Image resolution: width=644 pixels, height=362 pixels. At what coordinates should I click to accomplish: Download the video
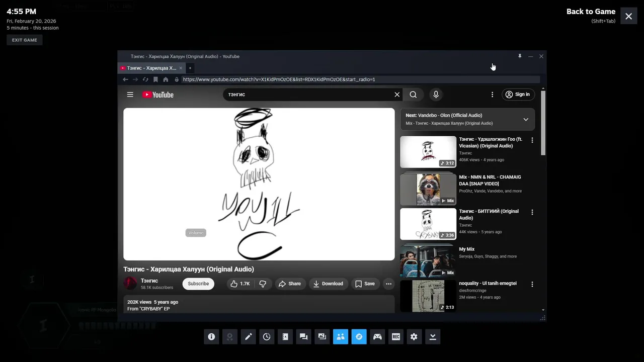tap(328, 284)
